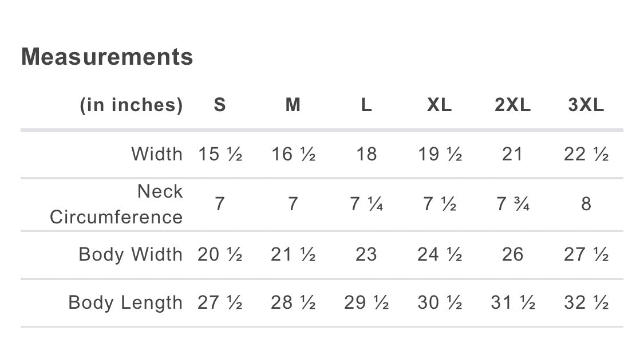Click Body Width value for size M
This screenshot has width=644, height=350.
click(293, 254)
